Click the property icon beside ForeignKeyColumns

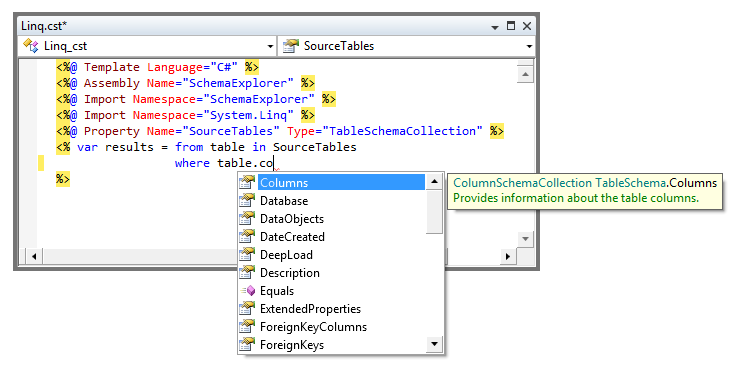coord(247,326)
